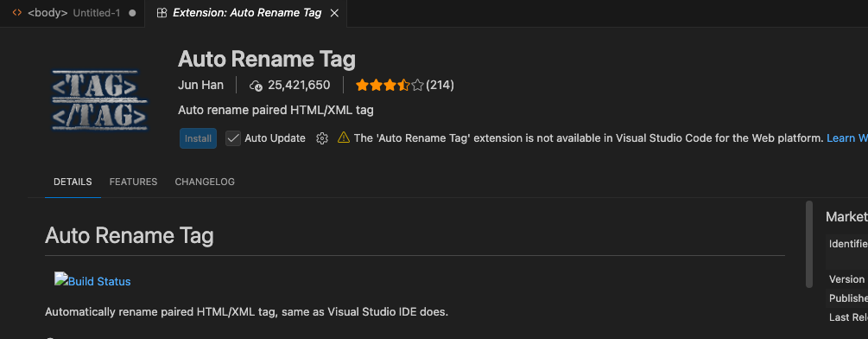
Task: Switch to the CHANGELOG tab
Action: pyautogui.click(x=205, y=182)
